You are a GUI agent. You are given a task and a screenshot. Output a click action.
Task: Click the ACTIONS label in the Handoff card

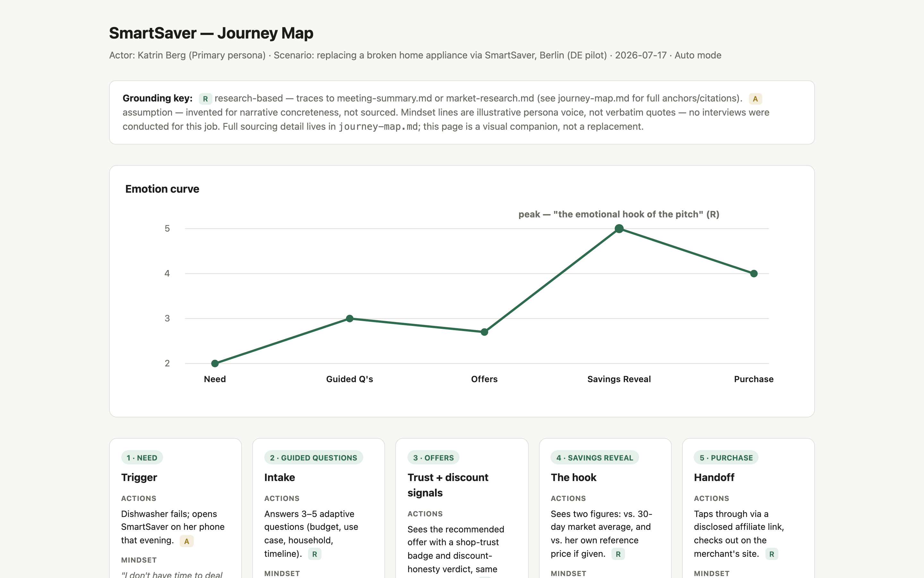click(711, 498)
